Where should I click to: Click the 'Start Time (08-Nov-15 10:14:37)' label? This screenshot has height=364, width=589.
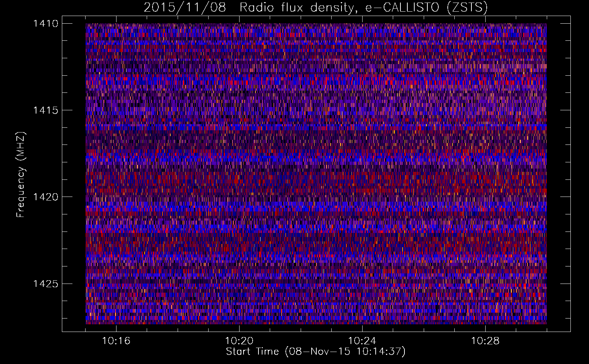316,352
